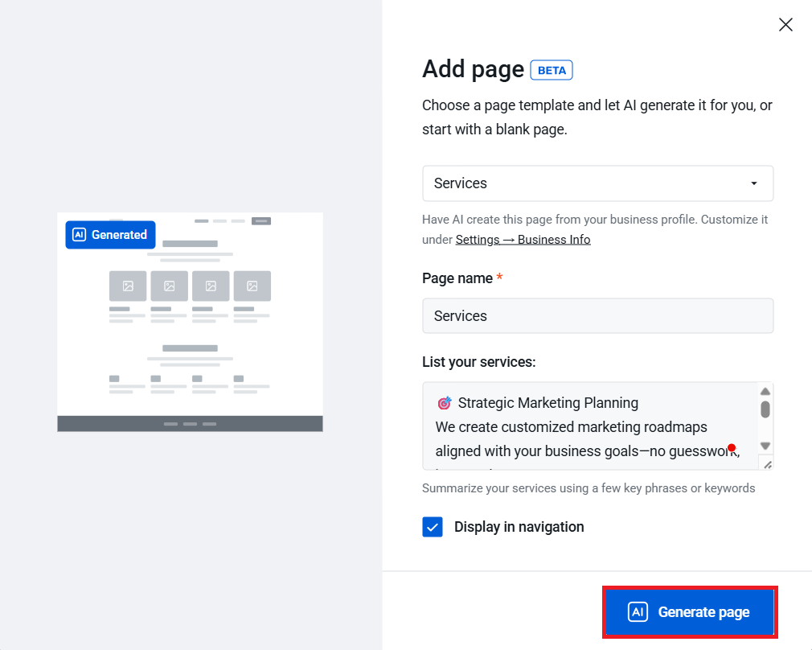Viewport: 812px width, 650px height.
Task: Close the Add page dialog
Action: coord(785,25)
